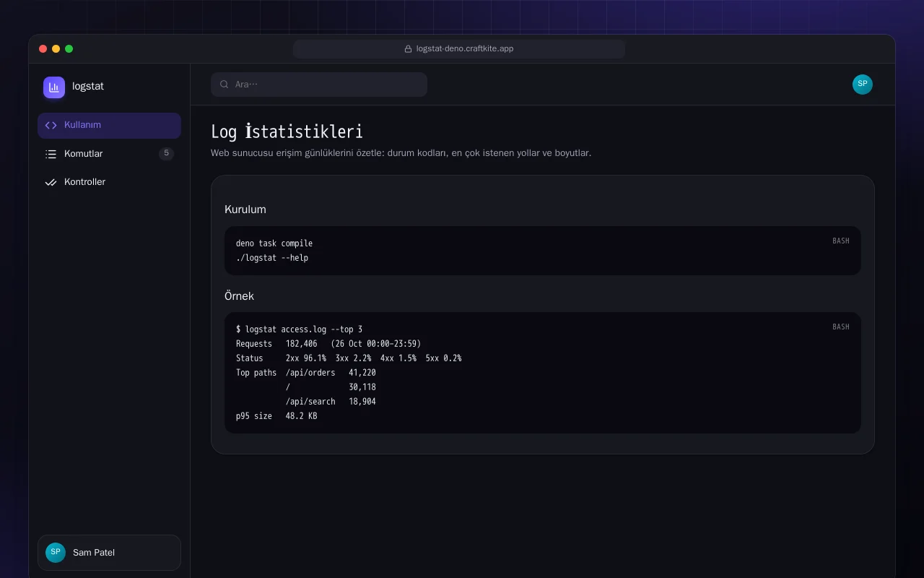This screenshot has height=578, width=924.
Task: Click the list icon beside Komutlar
Action: 51,154
